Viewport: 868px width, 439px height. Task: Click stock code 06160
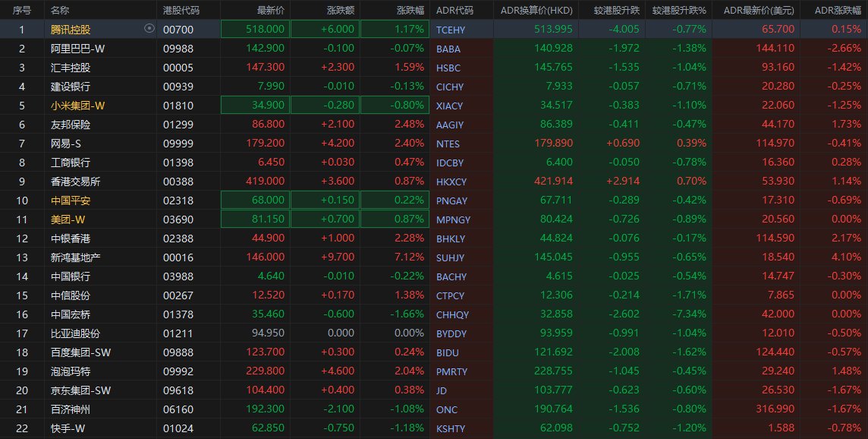point(178,409)
